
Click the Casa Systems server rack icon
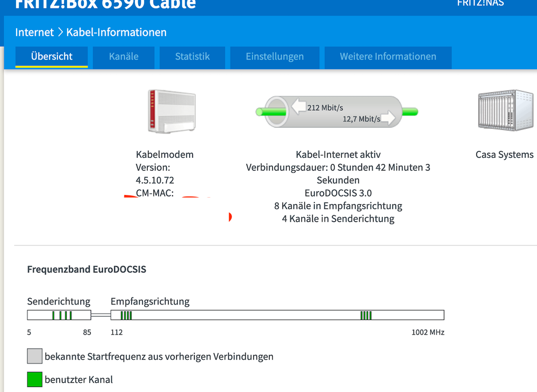point(505,110)
